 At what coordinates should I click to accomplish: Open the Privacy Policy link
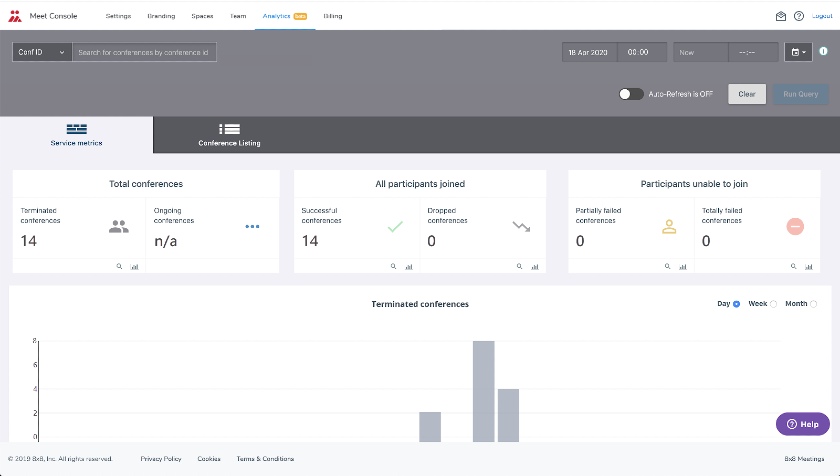pyautogui.click(x=161, y=459)
